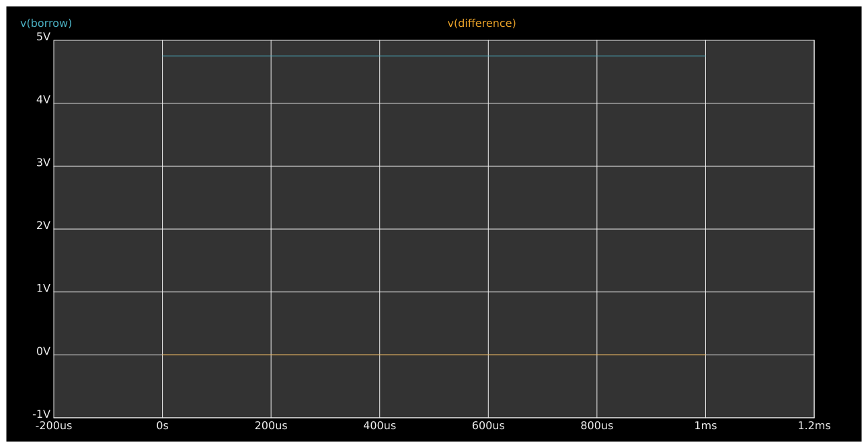
Task: Click the 2V axis tick label
Action: tap(43, 225)
